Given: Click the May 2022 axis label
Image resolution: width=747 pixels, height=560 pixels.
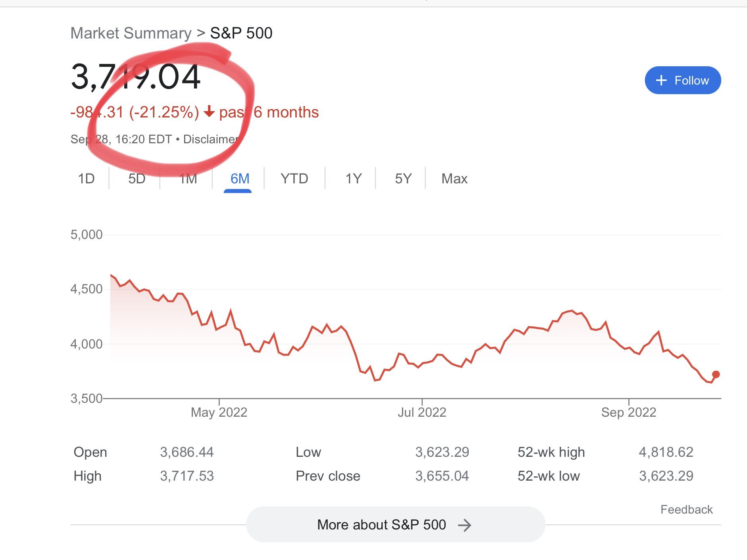Looking at the screenshot, I should click(219, 412).
